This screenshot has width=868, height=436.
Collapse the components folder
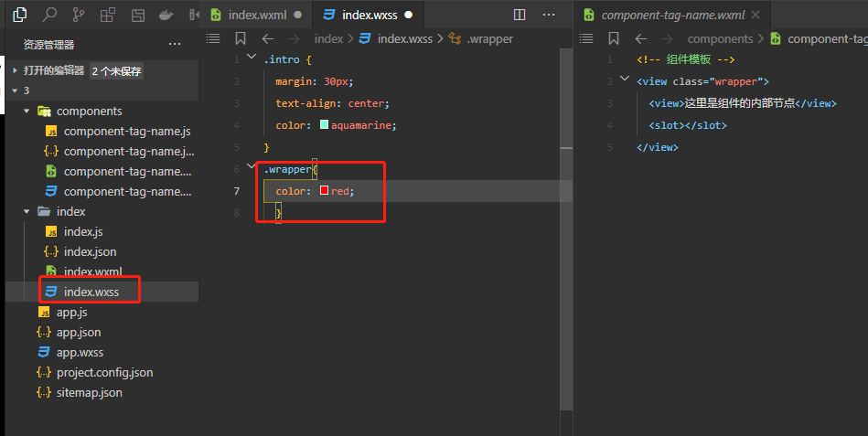click(x=27, y=112)
